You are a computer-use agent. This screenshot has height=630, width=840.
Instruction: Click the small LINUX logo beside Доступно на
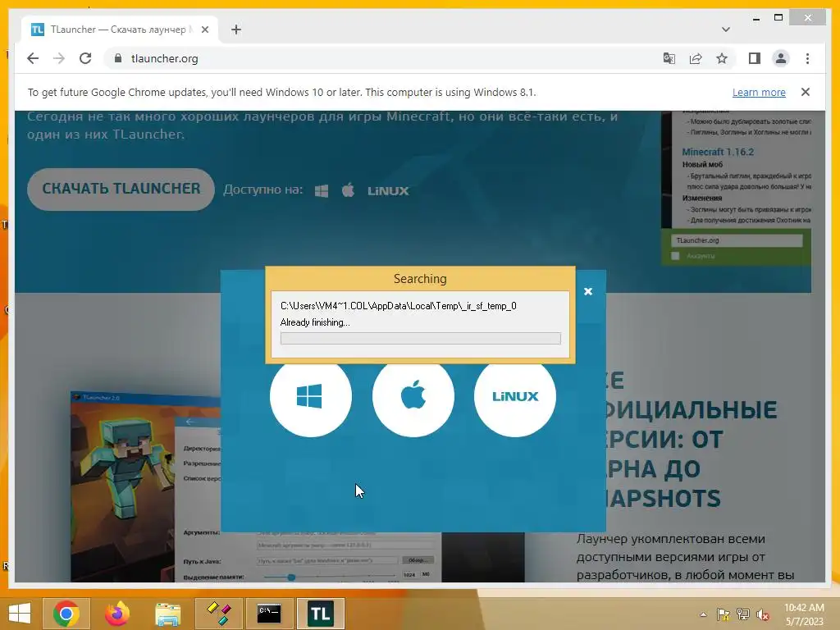coord(388,190)
